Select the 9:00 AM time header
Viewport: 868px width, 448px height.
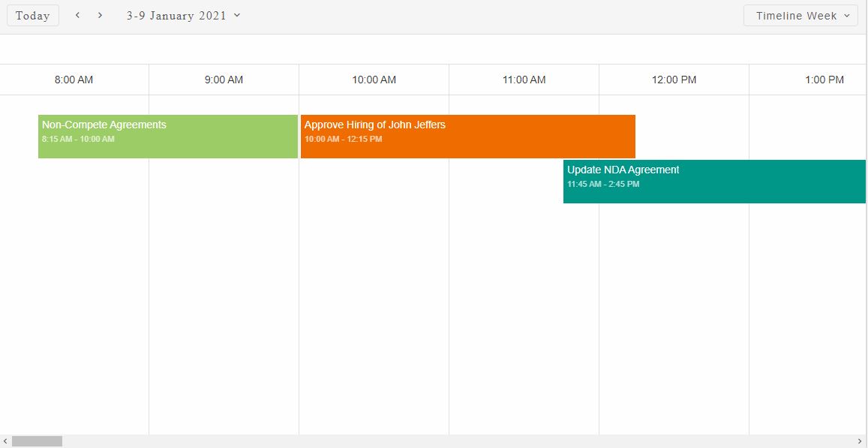click(x=224, y=80)
